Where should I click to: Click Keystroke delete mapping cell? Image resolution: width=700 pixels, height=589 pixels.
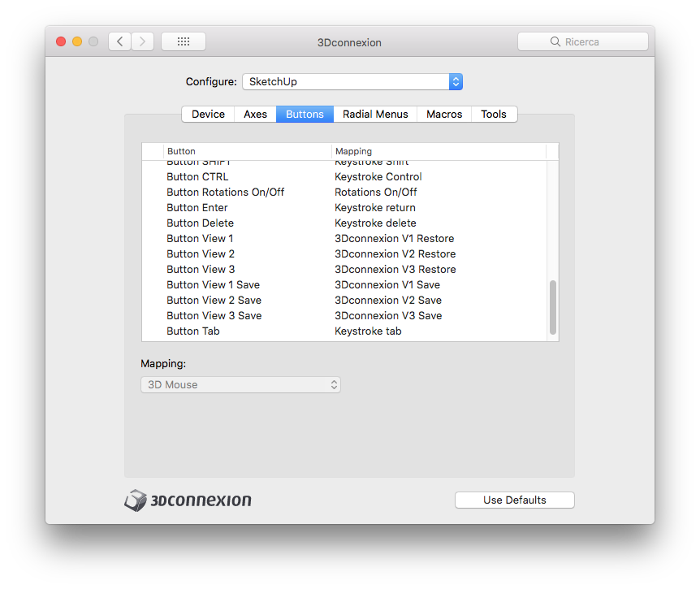click(x=375, y=223)
